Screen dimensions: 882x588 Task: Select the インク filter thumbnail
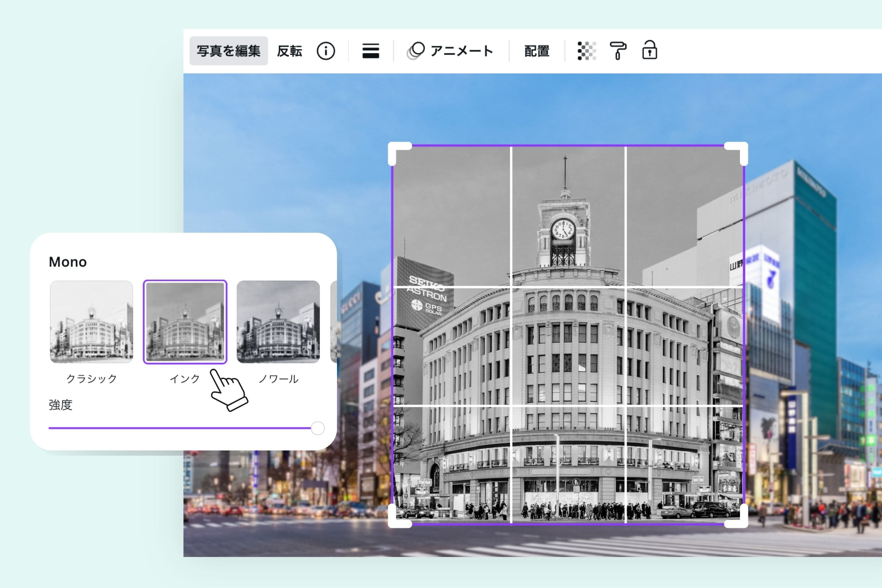[x=185, y=322]
